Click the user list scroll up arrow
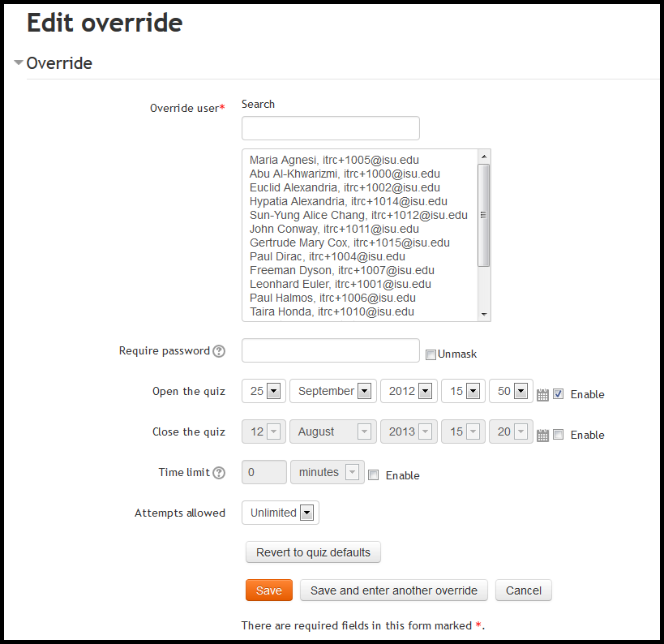The image size is (664, 644). pyautogui.click(x=484, y=157)
